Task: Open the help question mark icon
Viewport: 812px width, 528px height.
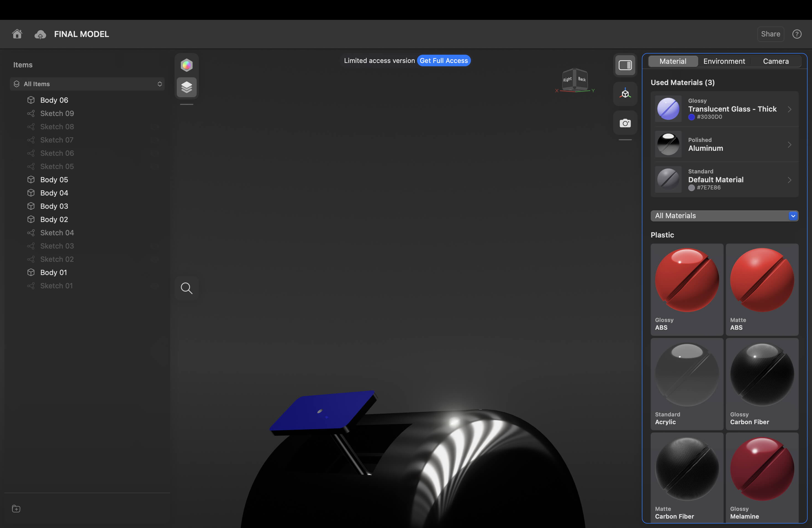Action: 797,34
